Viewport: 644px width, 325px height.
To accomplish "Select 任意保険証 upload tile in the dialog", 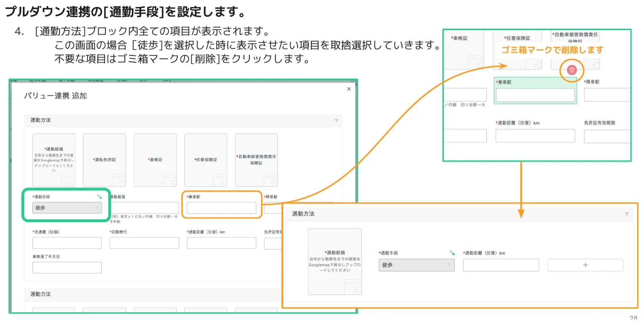I will click(x=206, y=160).
